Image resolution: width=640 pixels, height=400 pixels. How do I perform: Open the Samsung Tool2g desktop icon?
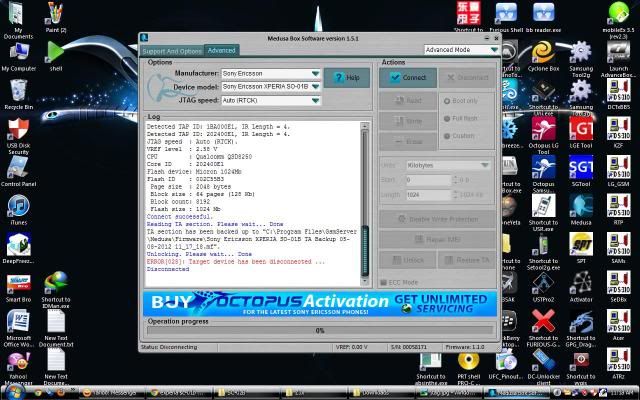(581, 59)
